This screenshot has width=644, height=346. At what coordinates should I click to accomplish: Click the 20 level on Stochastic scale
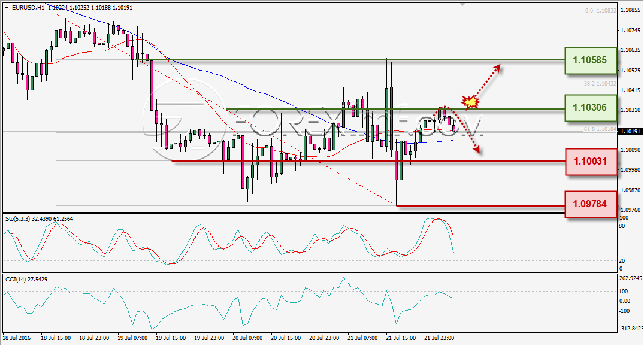click(622, 260)
